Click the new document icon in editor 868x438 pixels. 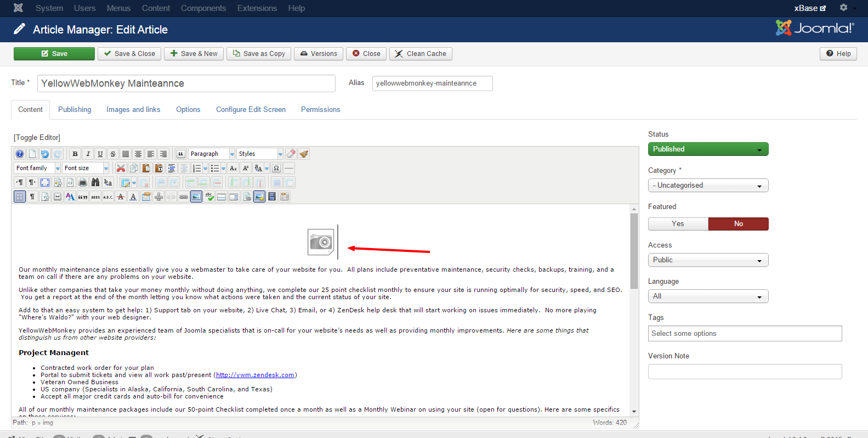pos(32,154)
